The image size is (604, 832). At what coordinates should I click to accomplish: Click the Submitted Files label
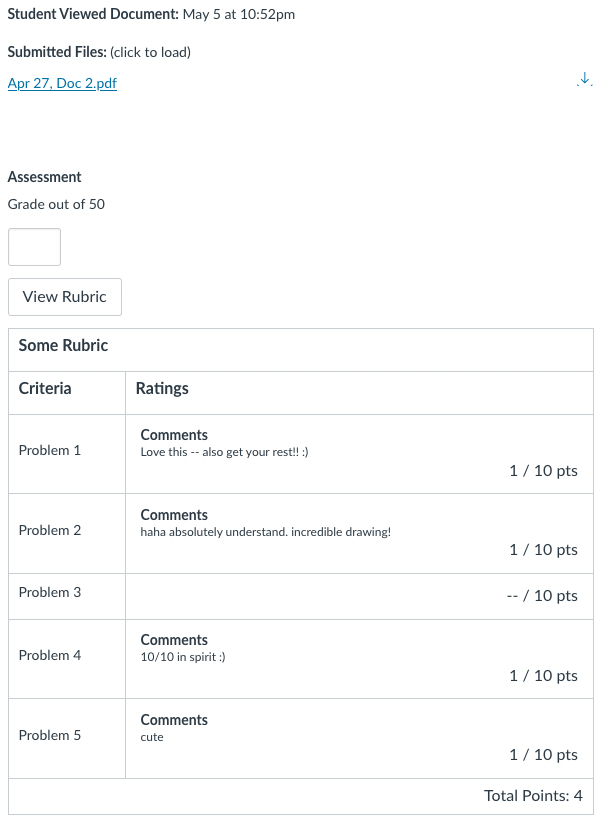tap(56, 52)
